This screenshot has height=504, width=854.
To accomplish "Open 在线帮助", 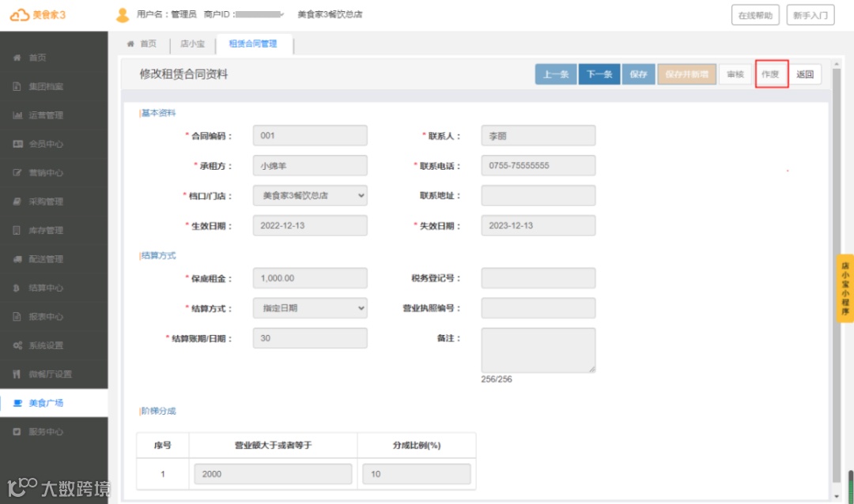I will (755, 15).
